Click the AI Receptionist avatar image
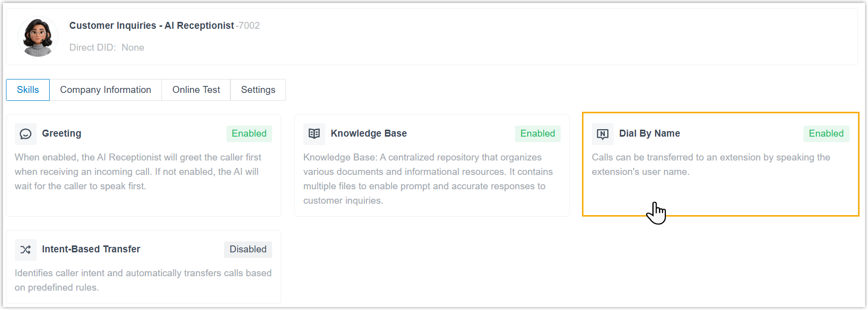The width and height of the screenshot is (868, 310). (x=38, y=37)
